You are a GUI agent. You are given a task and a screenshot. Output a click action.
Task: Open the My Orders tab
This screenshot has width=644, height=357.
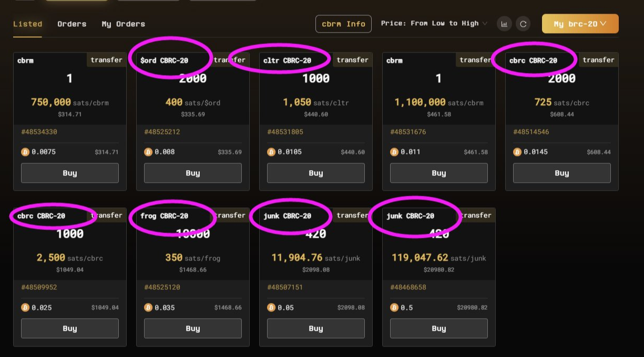[x=123, y=24]
